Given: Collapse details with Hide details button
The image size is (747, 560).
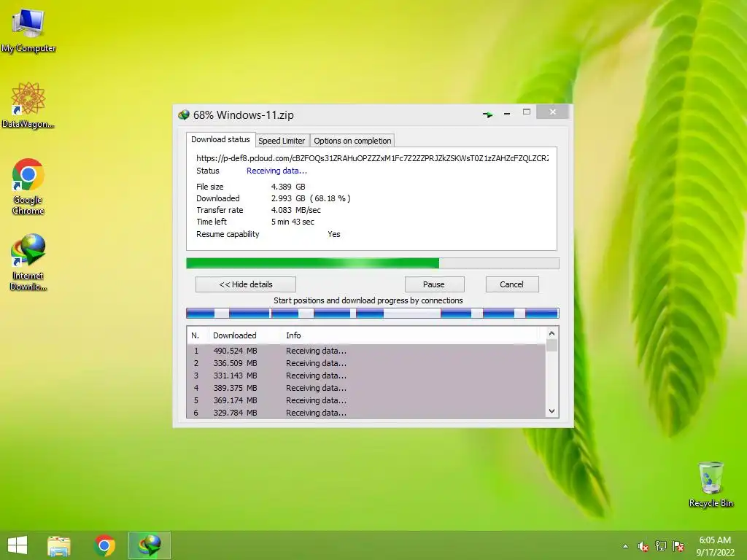Looking at the screenshot, I should 246,284.
